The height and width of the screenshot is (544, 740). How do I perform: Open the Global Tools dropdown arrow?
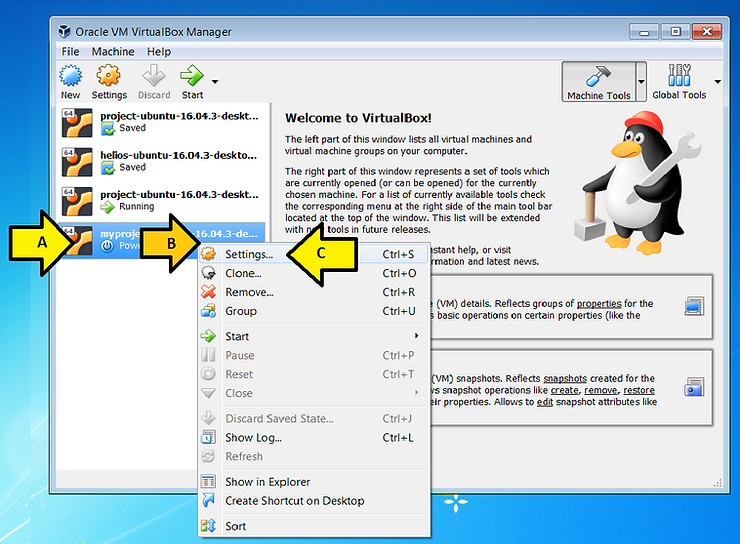717,82
